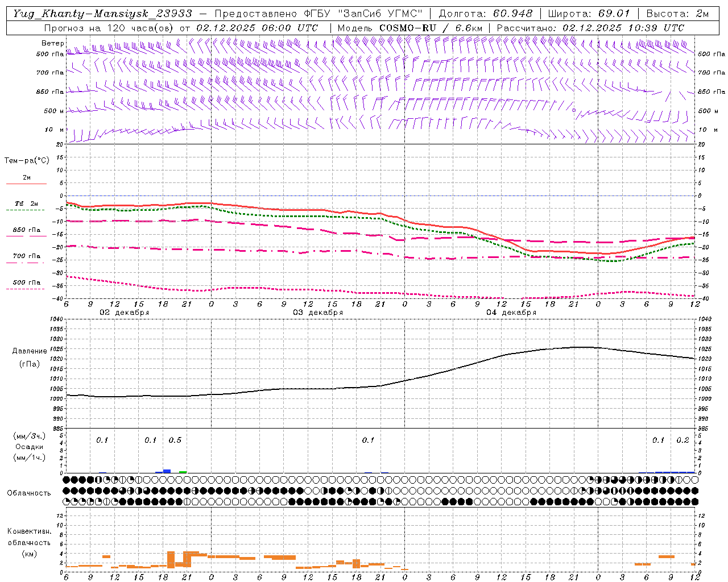
Task: Click the 500 гПа temperature legend entry
Action: (27, 282)
